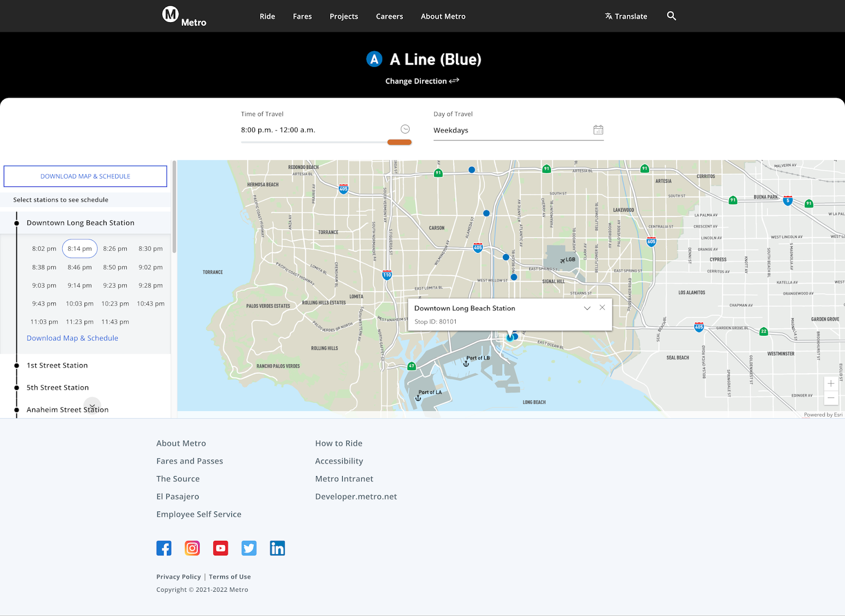This screenshot has height=616, width=845.
Task: Click Change Direction
Action: [422, 81]
